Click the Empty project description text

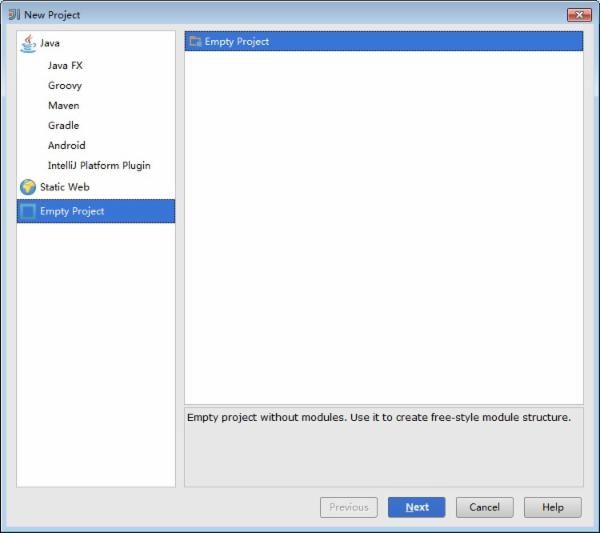click(x=379, y=417)
